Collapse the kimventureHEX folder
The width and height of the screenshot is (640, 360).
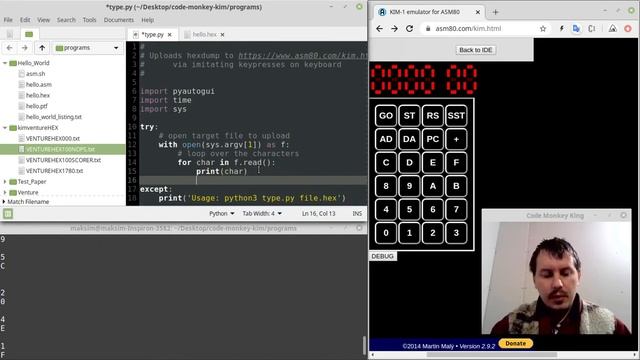point(5,128)
